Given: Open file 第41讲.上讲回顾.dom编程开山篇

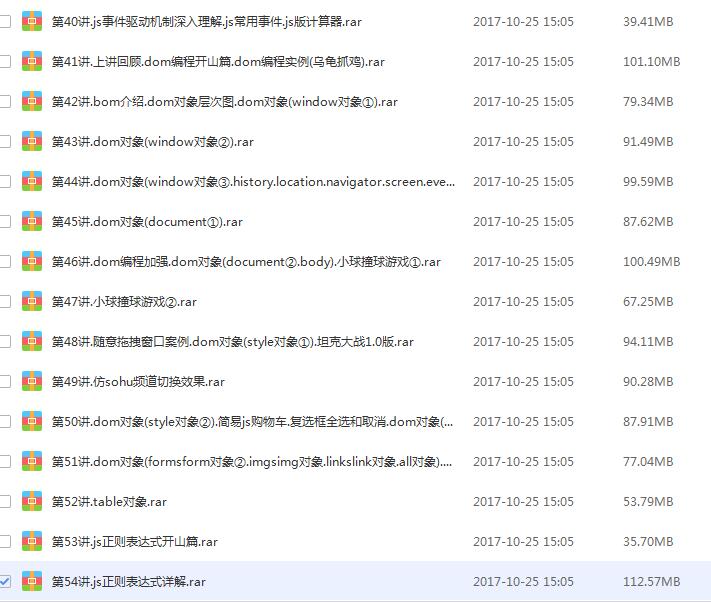Looking at the screenshot, I should (218, 62).
